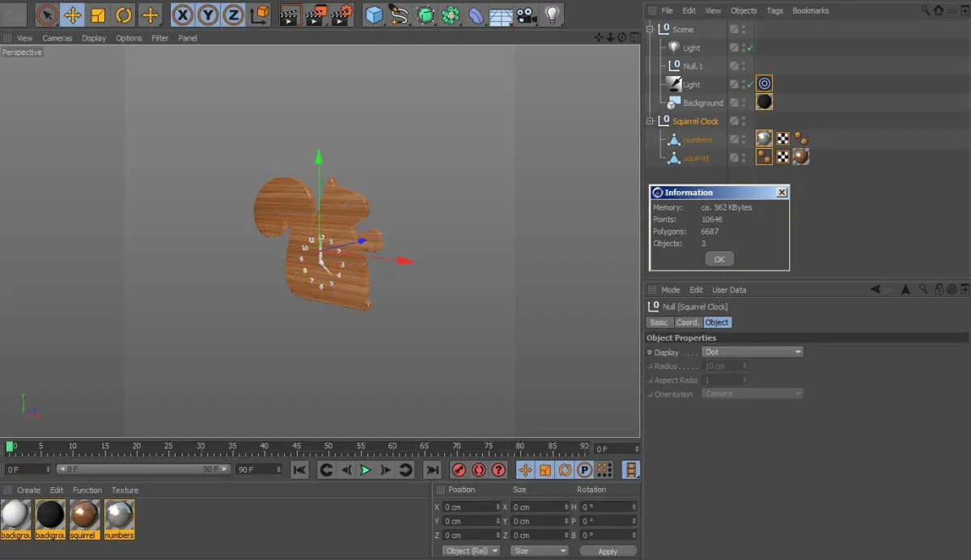Screen dimensions: 971x560
Task: Add a floor environment object
Action: point(502,15)
